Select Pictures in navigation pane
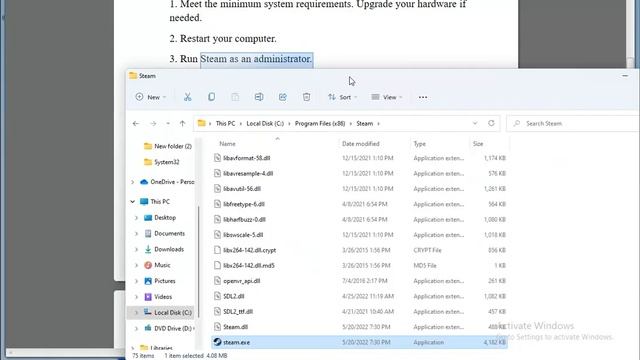 160,281
